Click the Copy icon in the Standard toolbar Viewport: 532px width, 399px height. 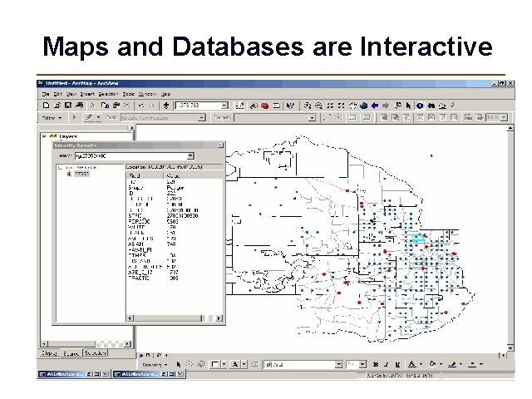[105, 106]
